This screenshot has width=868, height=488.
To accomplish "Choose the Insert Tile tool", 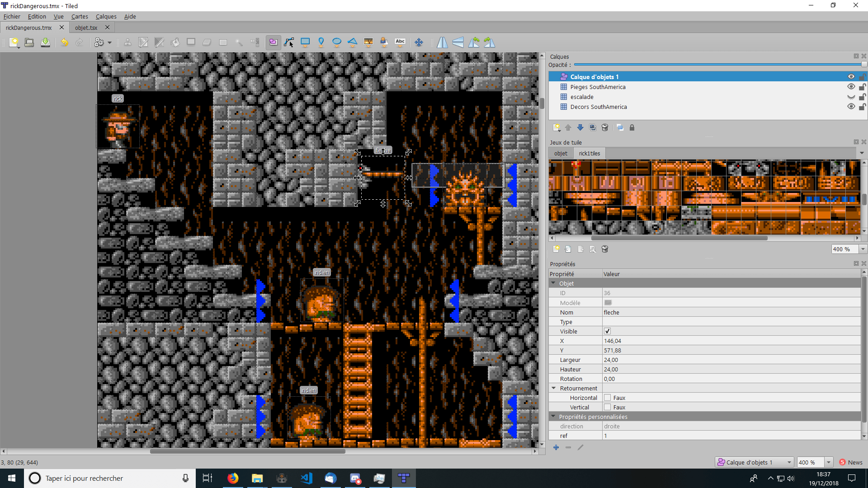I will point(368,42).
